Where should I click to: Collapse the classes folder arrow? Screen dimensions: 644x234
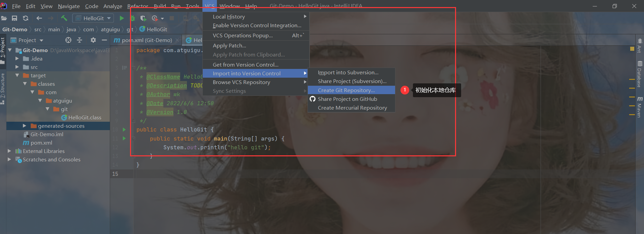pos(25,84)
